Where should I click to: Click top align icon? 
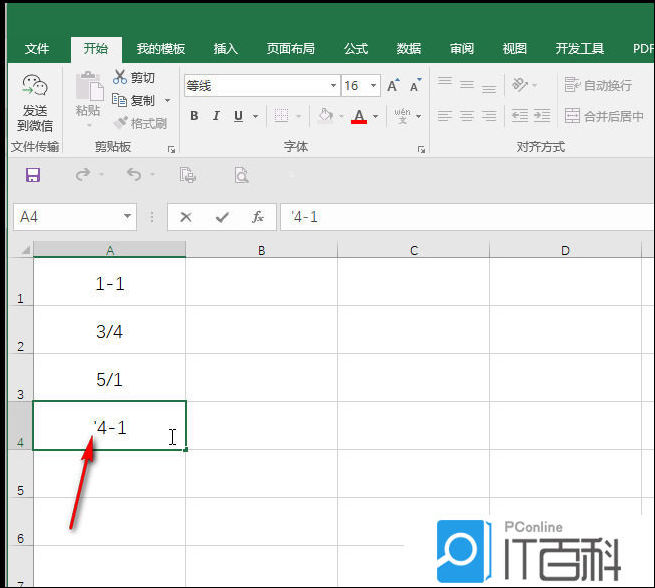[444, 83]
